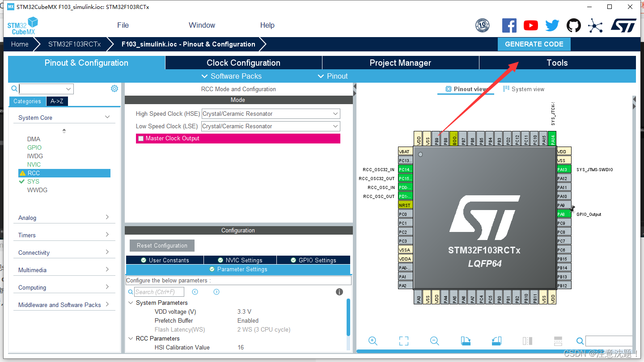Go to previous parameter search result
The image size is (644, 362).
click(195, 292)
